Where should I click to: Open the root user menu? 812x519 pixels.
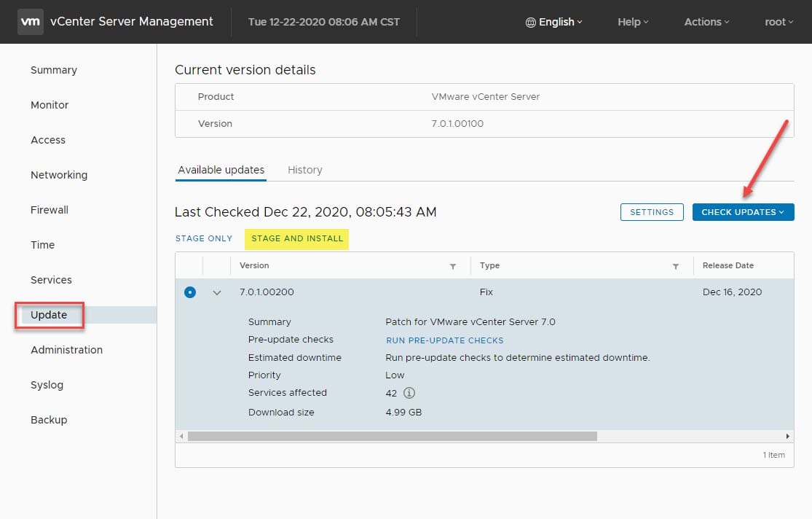point(779,22)
